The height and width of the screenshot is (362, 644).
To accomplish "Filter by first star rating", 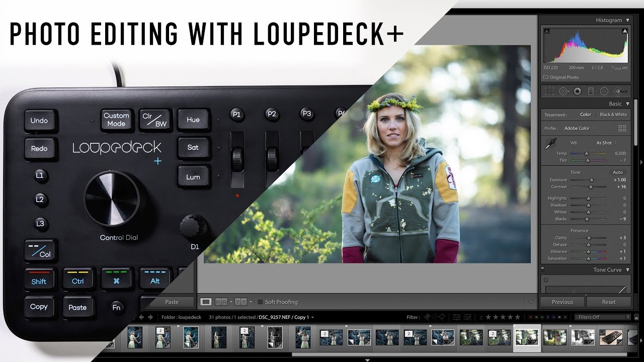I will [489, 317].
